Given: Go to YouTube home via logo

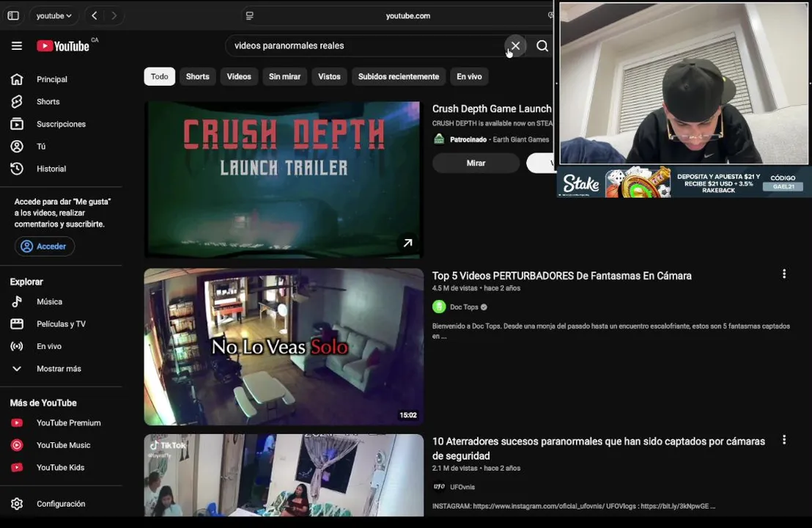Looking at the screenshot, I should point(63,46).
